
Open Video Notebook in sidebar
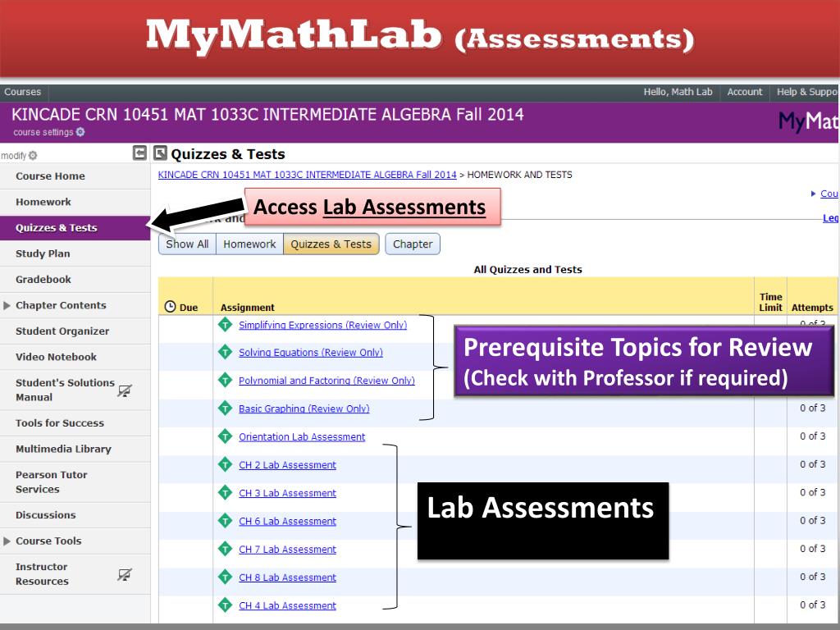75,357
